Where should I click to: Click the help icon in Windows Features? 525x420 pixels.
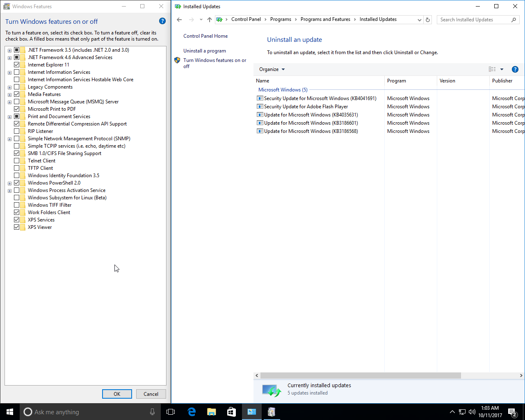(x=162, y=21)
